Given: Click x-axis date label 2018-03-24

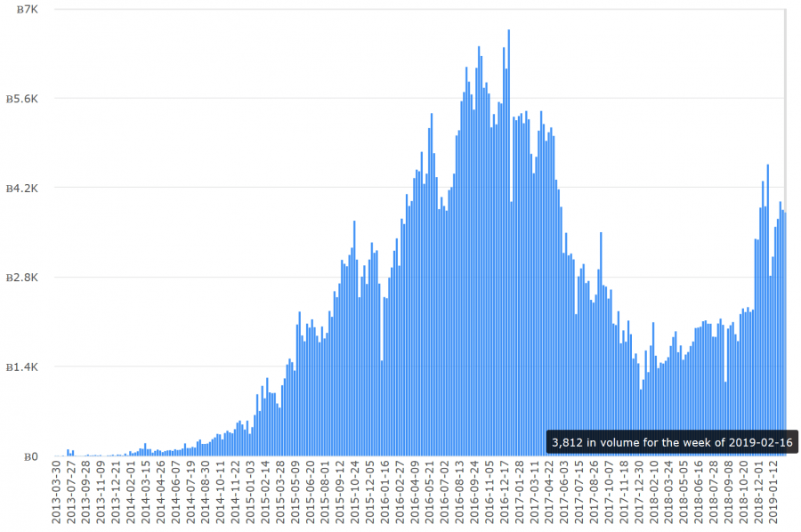Looking at the screenshot, I should [x=668, y=492].
